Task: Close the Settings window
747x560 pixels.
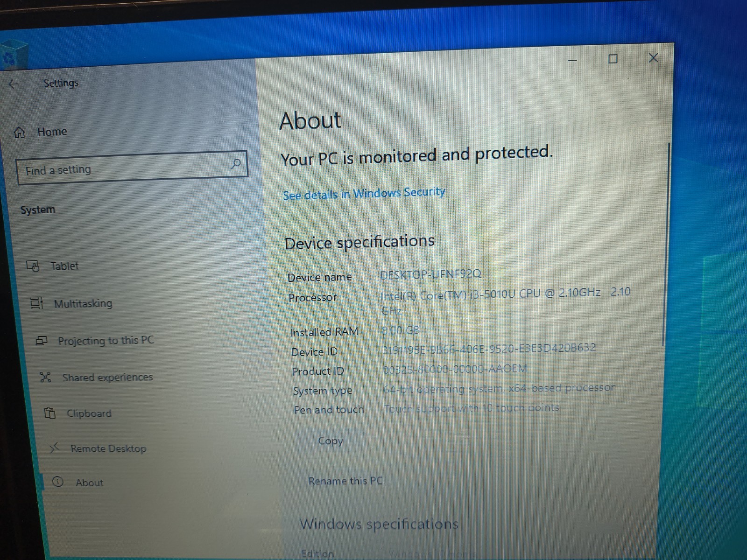Action: pyautogui.click(x=653, y=58)
